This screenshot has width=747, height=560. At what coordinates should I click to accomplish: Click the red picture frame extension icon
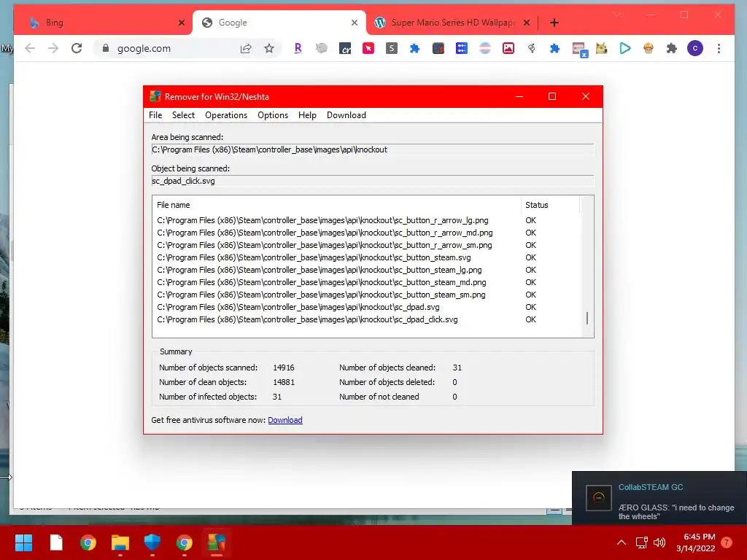(508, 48)
